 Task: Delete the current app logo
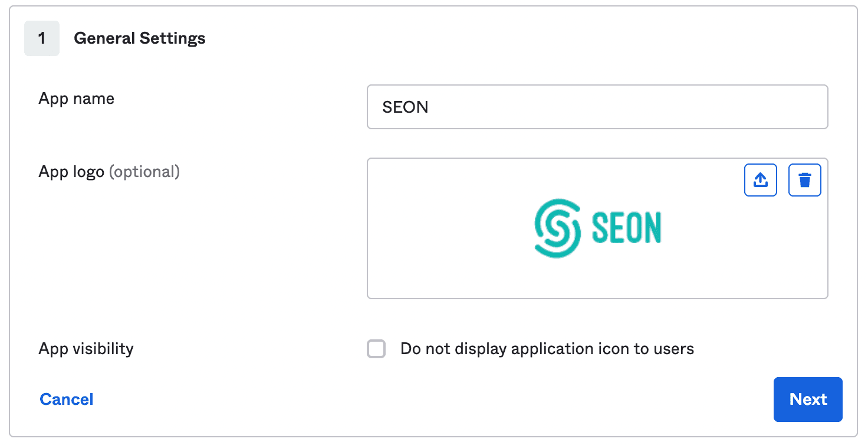805,180
